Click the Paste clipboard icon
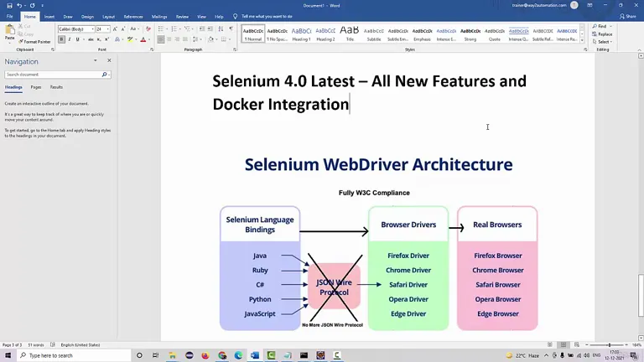Viewport: 644px width, 362px height. coord(9,31)
